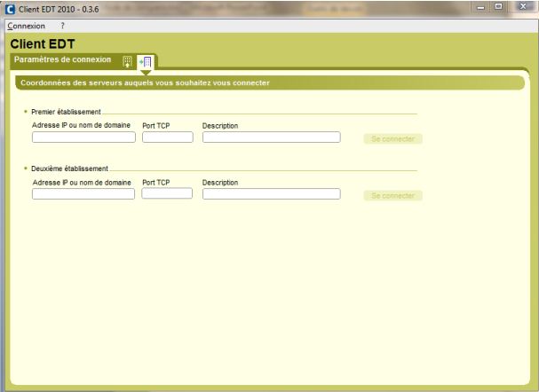539x392 pixels.
Task: Click Port TCP field for Premier établissement
Action: 167,137
